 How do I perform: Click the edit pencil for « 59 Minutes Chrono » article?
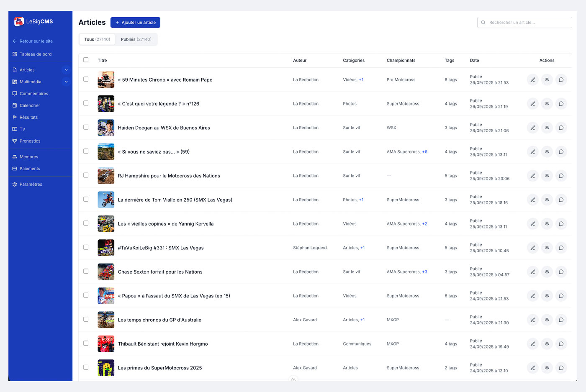coord(532,79)
